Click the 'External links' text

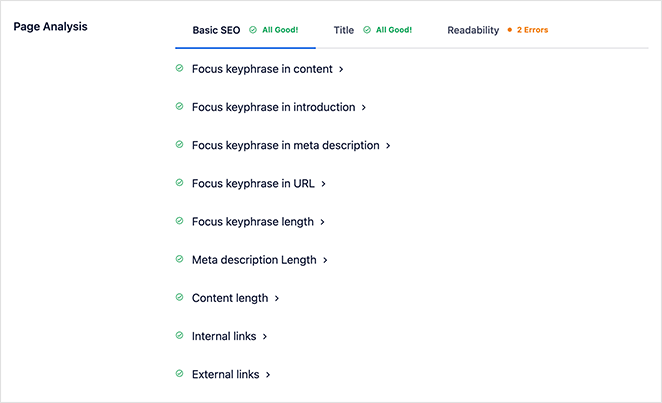coord(226,374)
